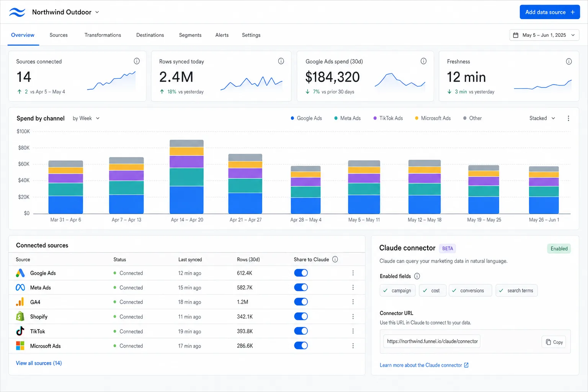Click the Enabled fields info icon
The image size is (588, 392).
[417, 276]
